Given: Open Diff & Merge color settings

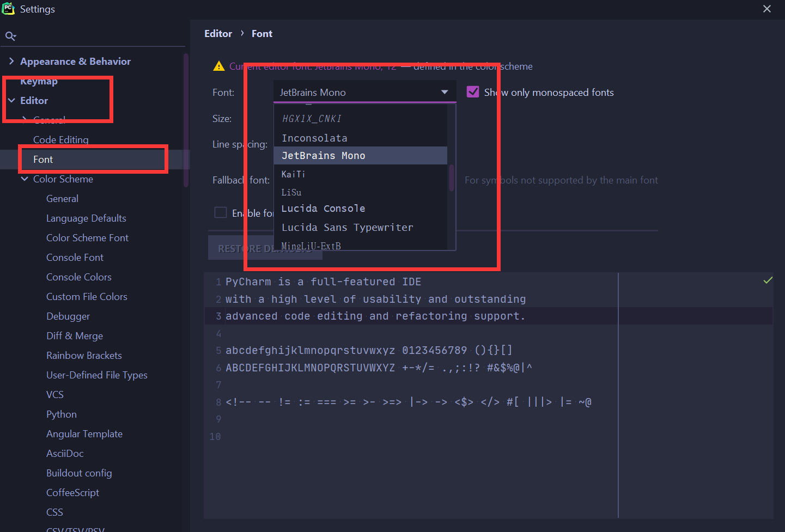Looking at the screenshot, I should [75, 335].
